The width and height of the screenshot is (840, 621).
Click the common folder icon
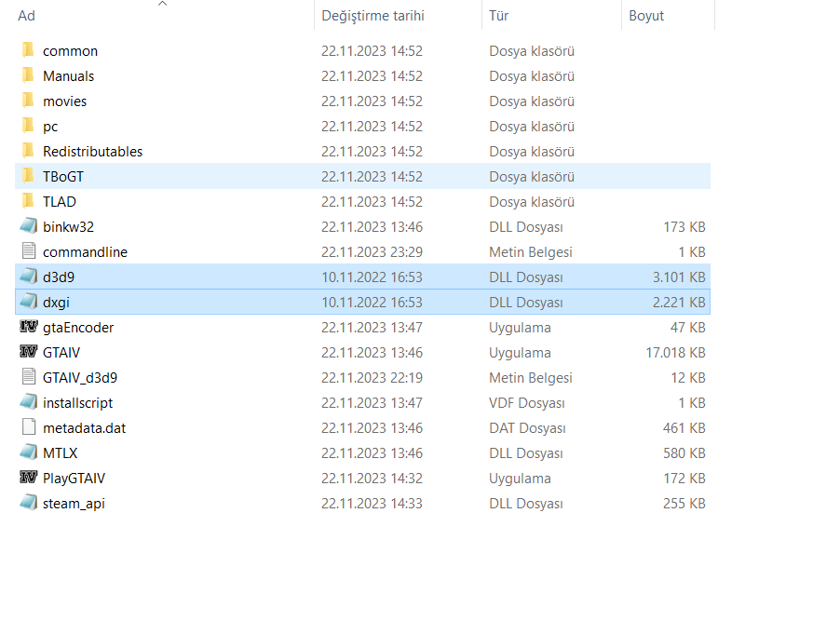[28, 50]
